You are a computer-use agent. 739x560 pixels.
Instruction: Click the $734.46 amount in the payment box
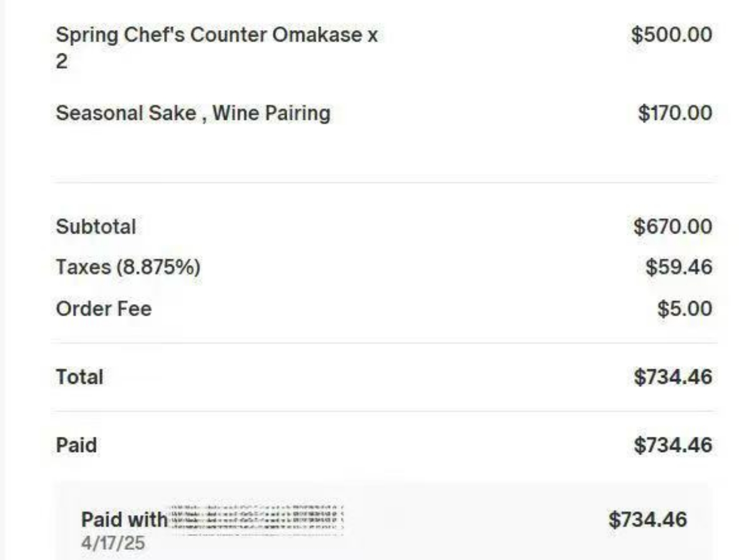pos(647,520)
